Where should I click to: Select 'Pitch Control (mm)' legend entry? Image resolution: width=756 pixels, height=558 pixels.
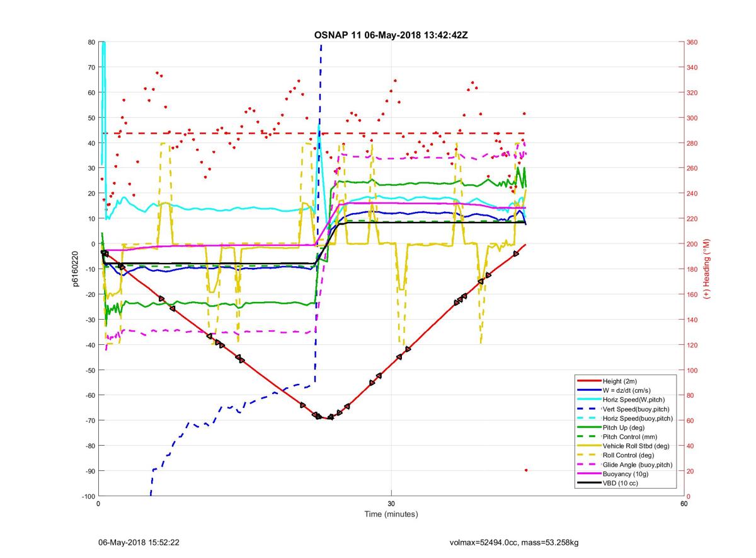[629, 437]
